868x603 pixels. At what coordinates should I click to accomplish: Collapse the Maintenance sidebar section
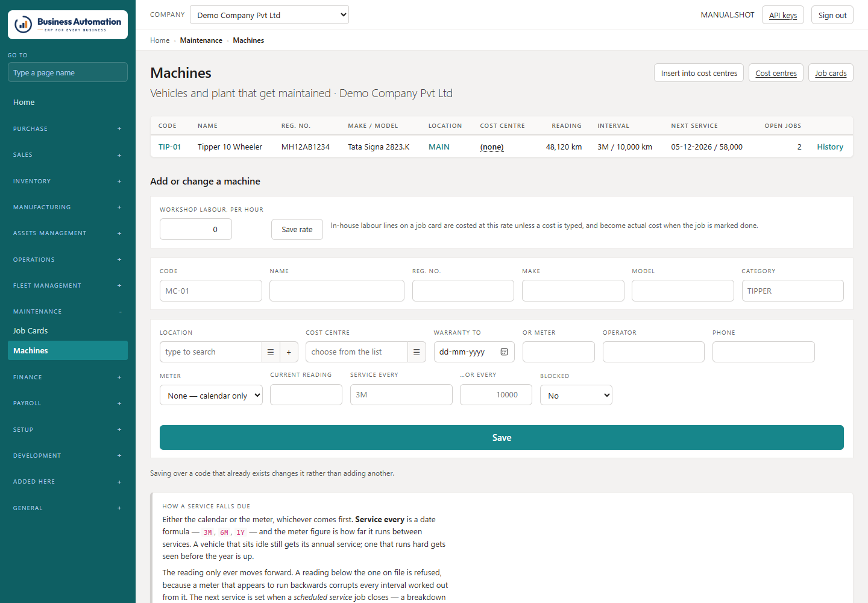tap(68, 312)
